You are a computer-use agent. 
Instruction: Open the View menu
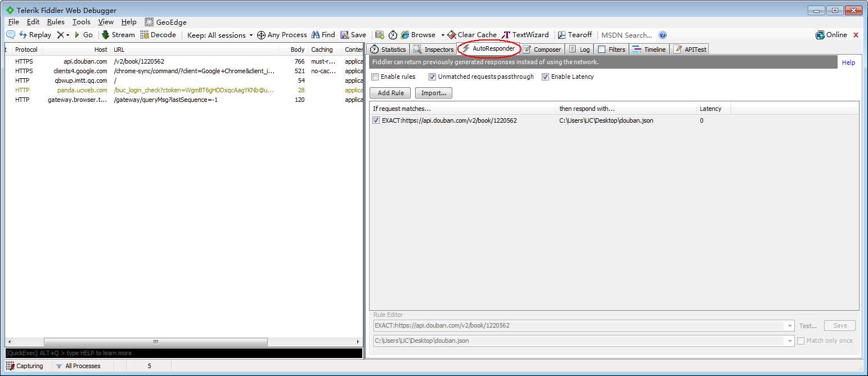pyautogui.click(x=106, y=22)
